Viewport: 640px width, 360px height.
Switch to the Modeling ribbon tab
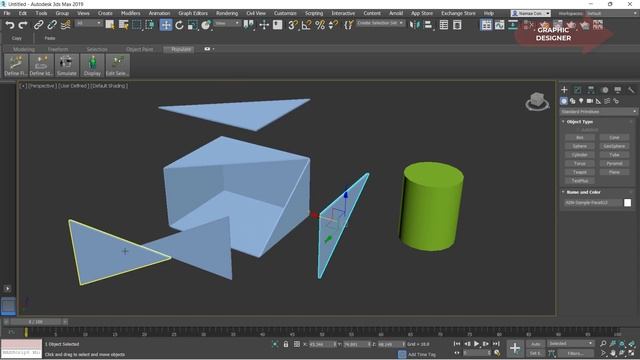click(24, 49)
